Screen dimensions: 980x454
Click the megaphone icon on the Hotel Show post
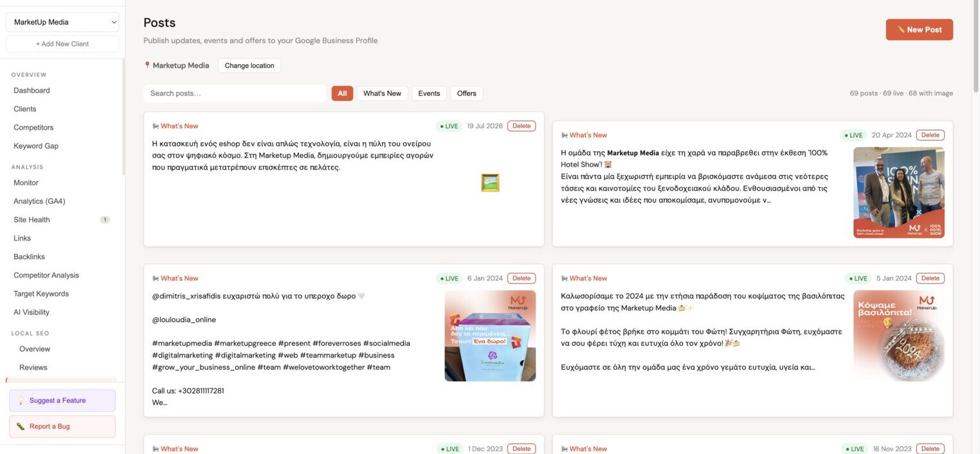pos(565,135)
